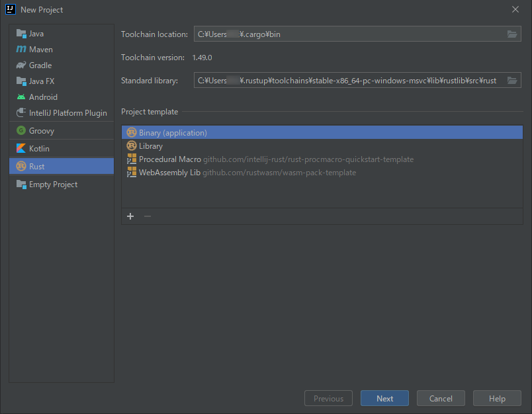Viewport: 532px width, 414px height.
Task: Click the Gradle elephant icon
Action: [x=21, y=65]
